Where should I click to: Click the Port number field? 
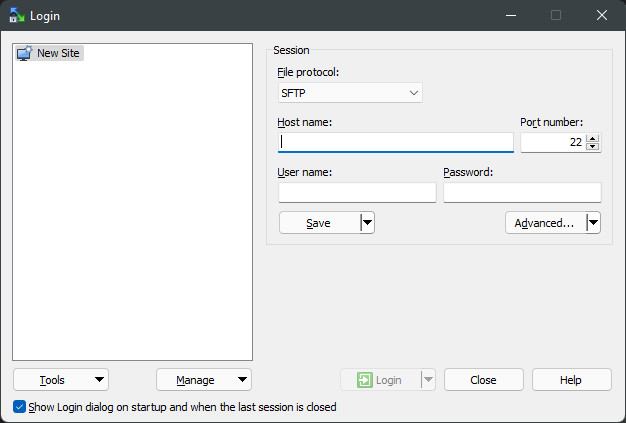pos(552,142)
